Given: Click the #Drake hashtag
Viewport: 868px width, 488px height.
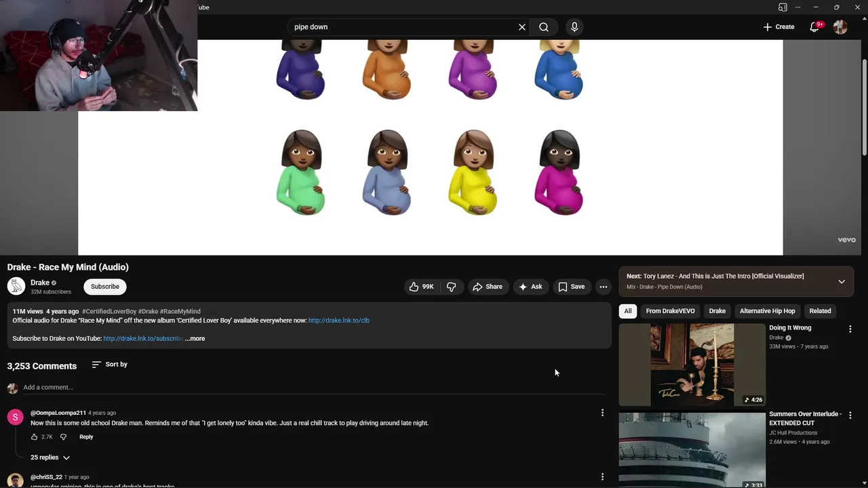Looking at the screenshot, I should point(149,312).
